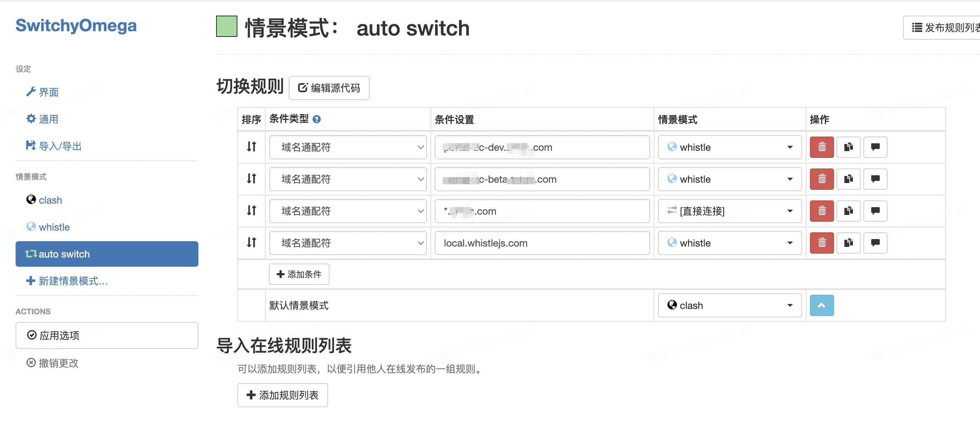Grab sort handle of direct connection rule
980x437 pixels.
252,211
